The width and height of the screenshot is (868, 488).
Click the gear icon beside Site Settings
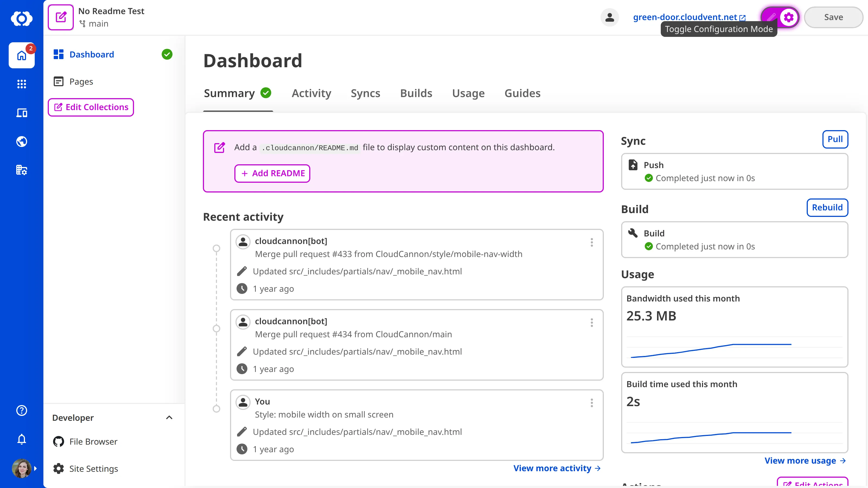tap(59, 468)
